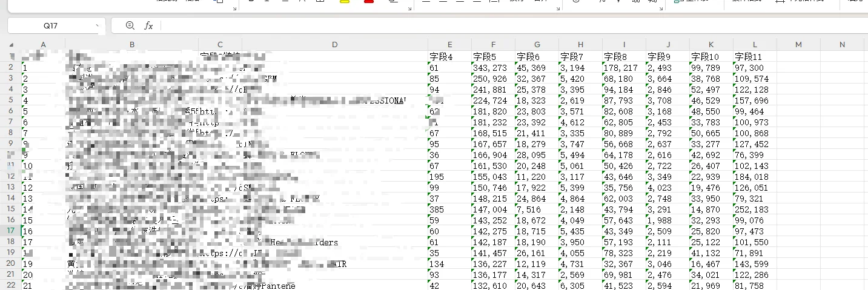868x290 pixels.
Task: Click into the formula bar input
Action: point(512,25)
